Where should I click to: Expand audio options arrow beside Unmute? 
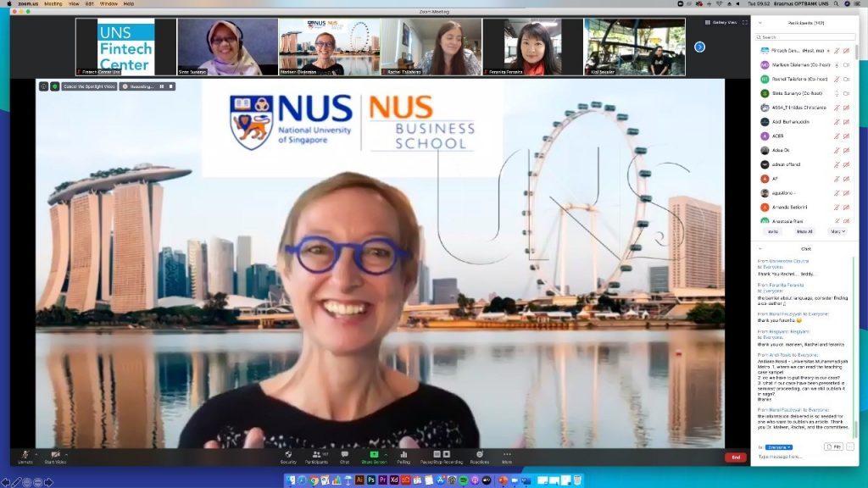(x=36, y=454)
